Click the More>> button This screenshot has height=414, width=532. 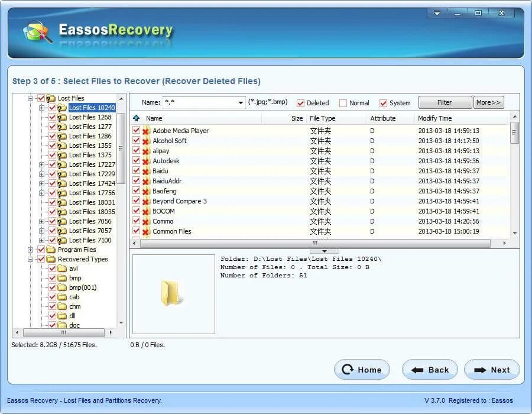point(489,102)
